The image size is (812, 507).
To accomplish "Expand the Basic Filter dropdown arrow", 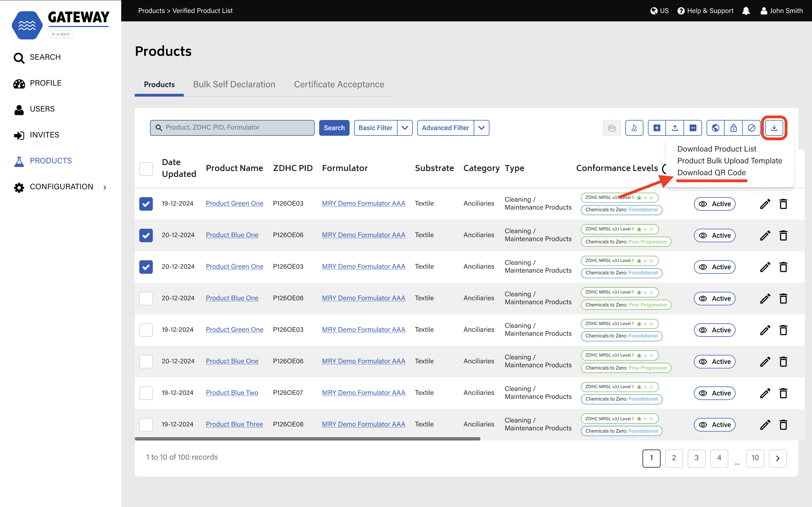I will coord(405,128).
